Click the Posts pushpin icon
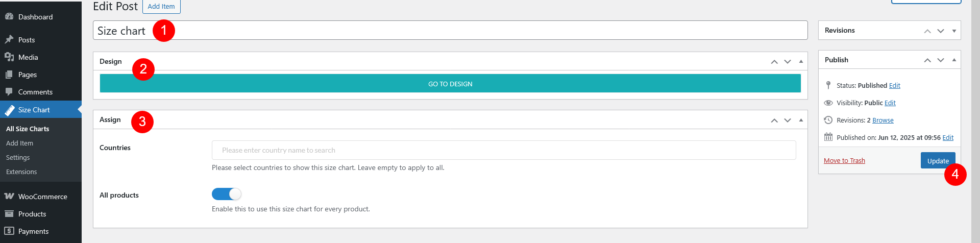Image resolution: width=980 pixels, height=243 pixels. [9, 40]
